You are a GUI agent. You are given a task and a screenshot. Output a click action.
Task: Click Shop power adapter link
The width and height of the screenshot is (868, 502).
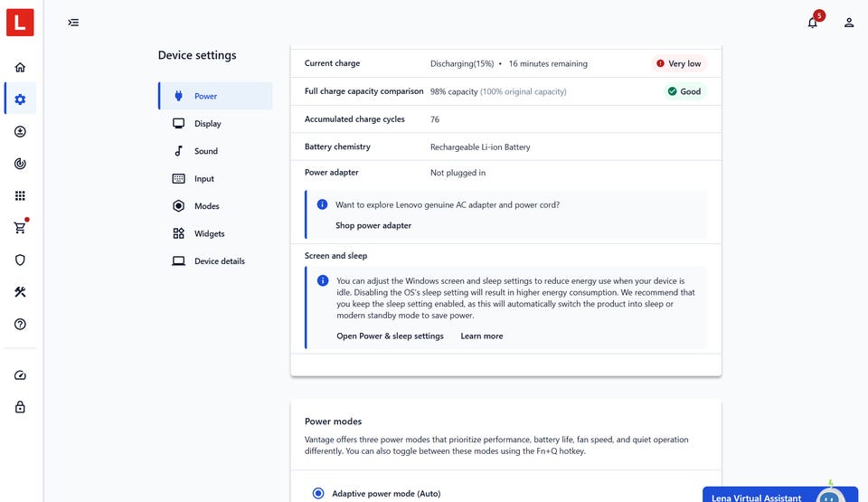373,225
